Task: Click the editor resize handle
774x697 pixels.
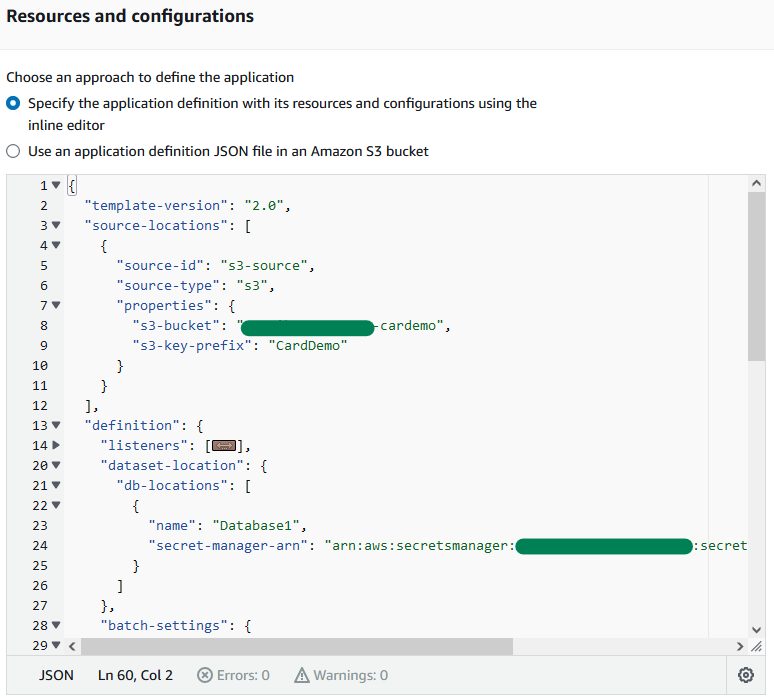Action: pyautogui.click(x=755, y=646)
